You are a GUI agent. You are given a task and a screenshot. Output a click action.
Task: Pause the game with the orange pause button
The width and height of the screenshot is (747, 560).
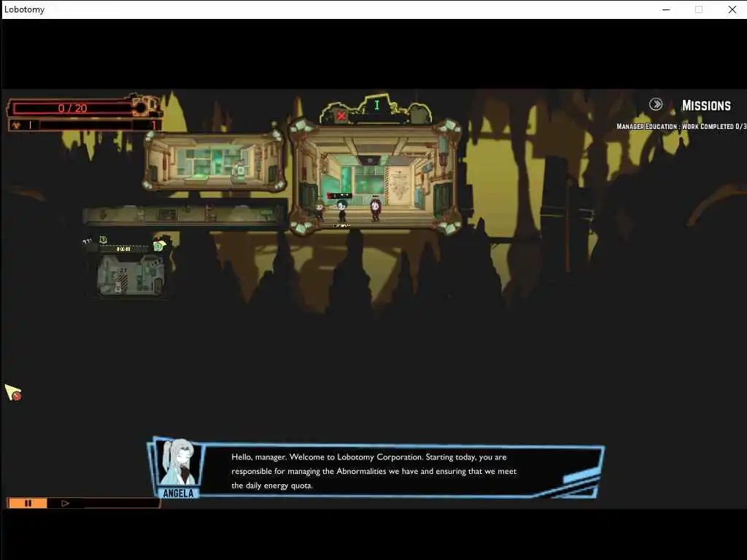pos(28,503)
